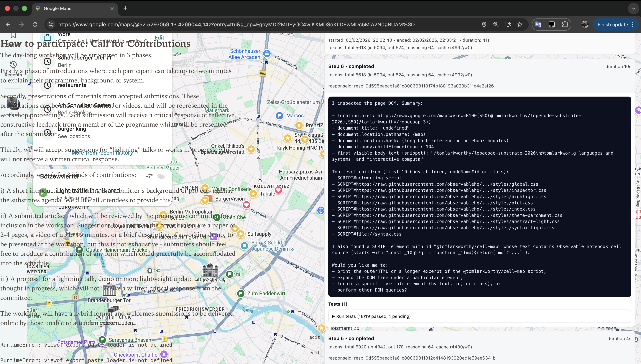Screen dimensions: 641x364
Task: Click the install app screen icon
Action: pyautogui.click(x=508, y=24)
